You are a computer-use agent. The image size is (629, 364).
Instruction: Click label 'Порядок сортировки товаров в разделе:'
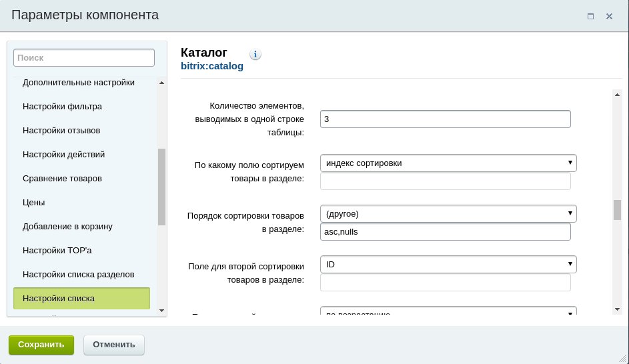245,223
